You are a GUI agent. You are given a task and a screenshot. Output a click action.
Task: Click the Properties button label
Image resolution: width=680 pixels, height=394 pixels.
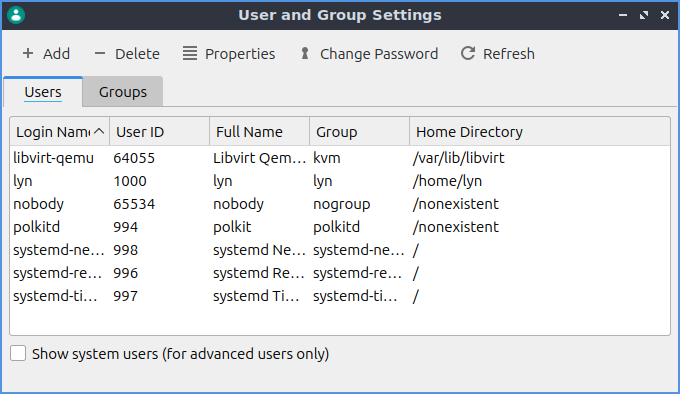point(240,54)
